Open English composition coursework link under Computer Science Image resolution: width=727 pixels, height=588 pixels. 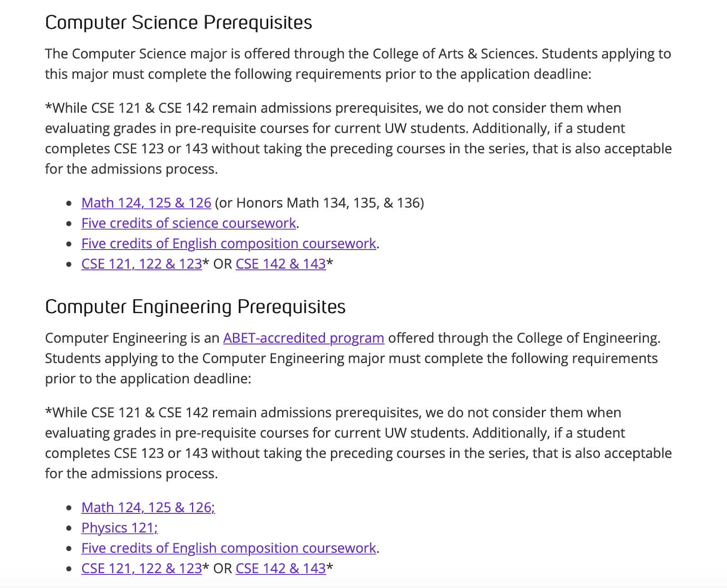tap(229, 244)
